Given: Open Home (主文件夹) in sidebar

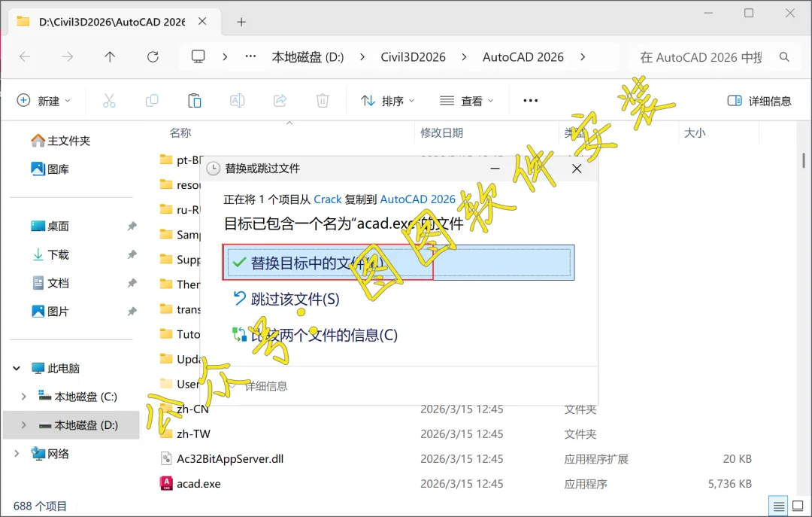Looking at the screenshot, I should pos(61,141).
